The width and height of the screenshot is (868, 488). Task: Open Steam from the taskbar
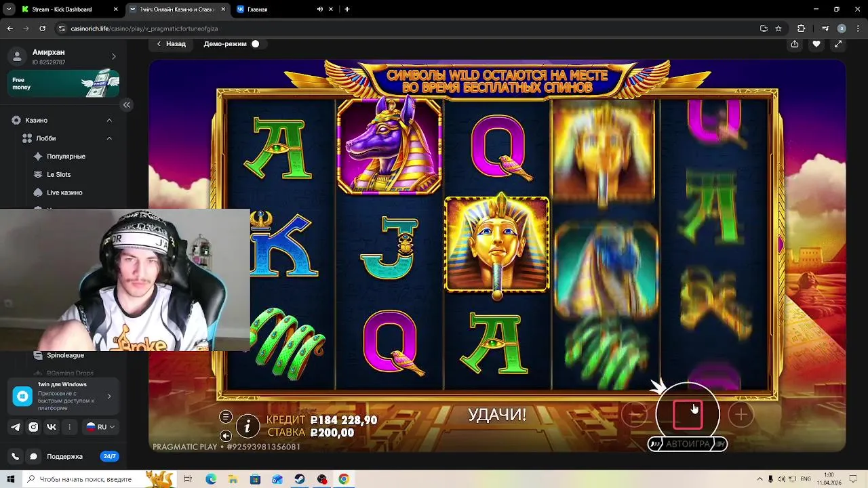click(x=299, y=479)
